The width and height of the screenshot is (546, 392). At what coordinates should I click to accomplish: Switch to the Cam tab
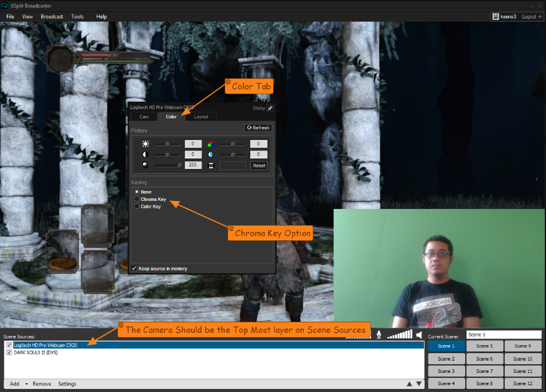pos(144,116)
